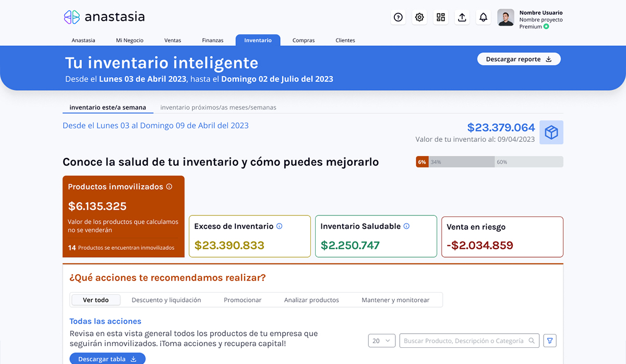Click the $2.250.747 amount
Screen dimensions: 626x364
(x=350, y=245)
